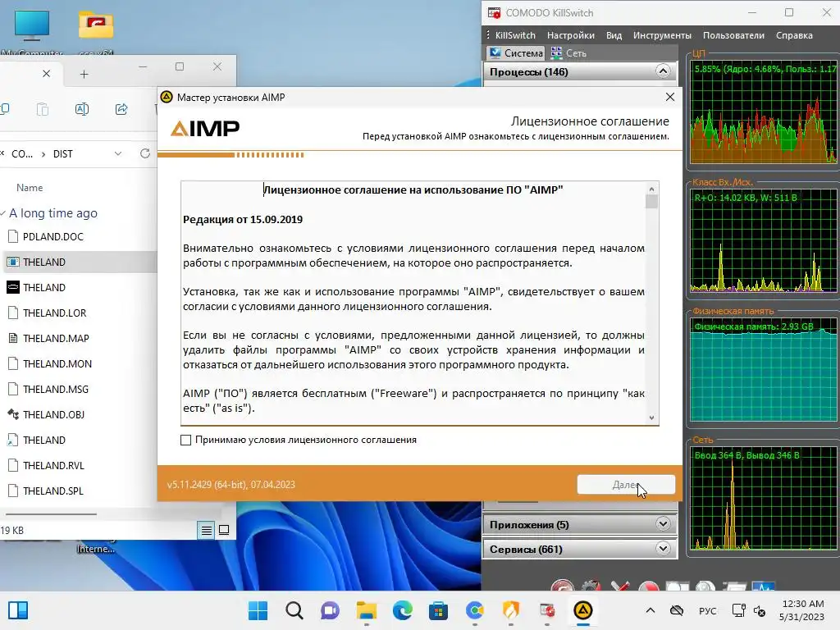This screenshot has width=840, height=630.
Task: Select the THELAND.OBJ file
Action: (53, 414)
